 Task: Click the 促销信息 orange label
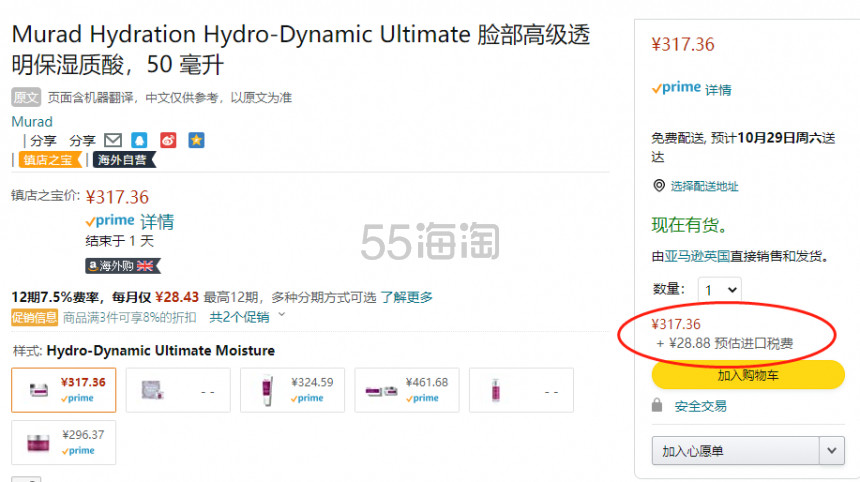(x=34, y=317)
